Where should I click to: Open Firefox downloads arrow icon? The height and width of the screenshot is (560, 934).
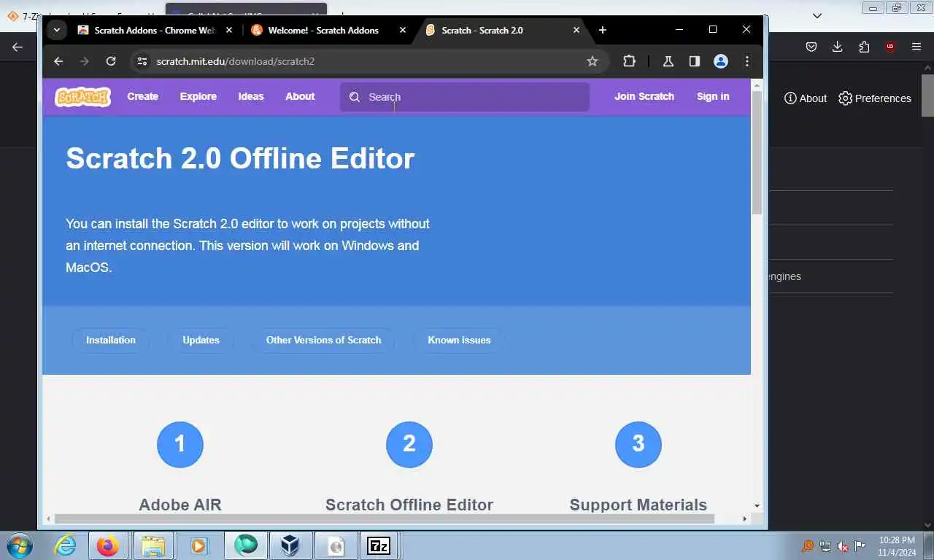(x=838, y=47)
